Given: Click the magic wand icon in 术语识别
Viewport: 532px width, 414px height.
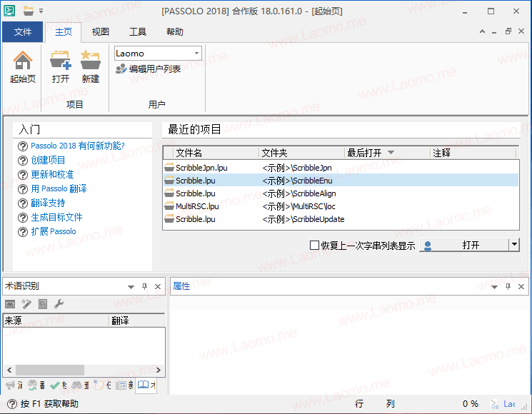Looking at the screenshot, I should pyautogui.click(x=26, y=304).
